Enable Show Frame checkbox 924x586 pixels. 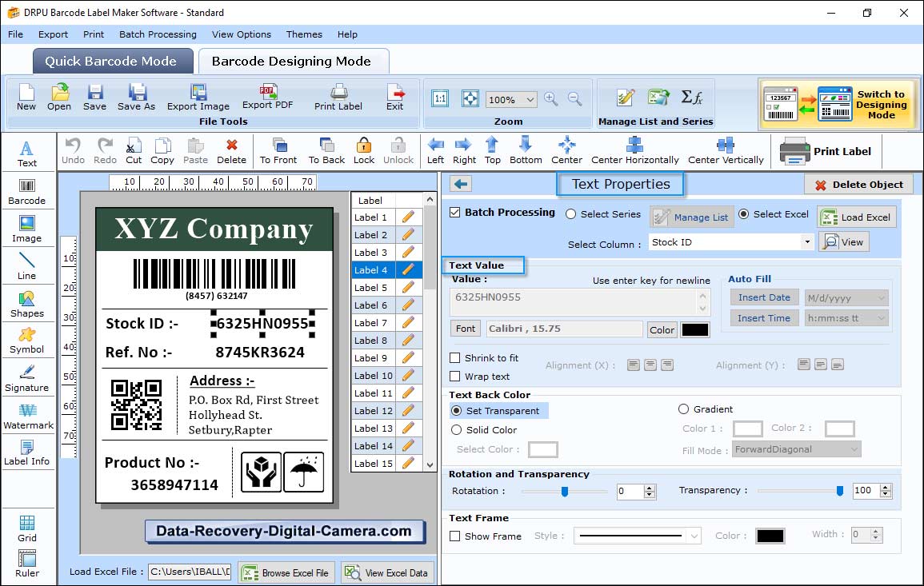coord(455,536)
